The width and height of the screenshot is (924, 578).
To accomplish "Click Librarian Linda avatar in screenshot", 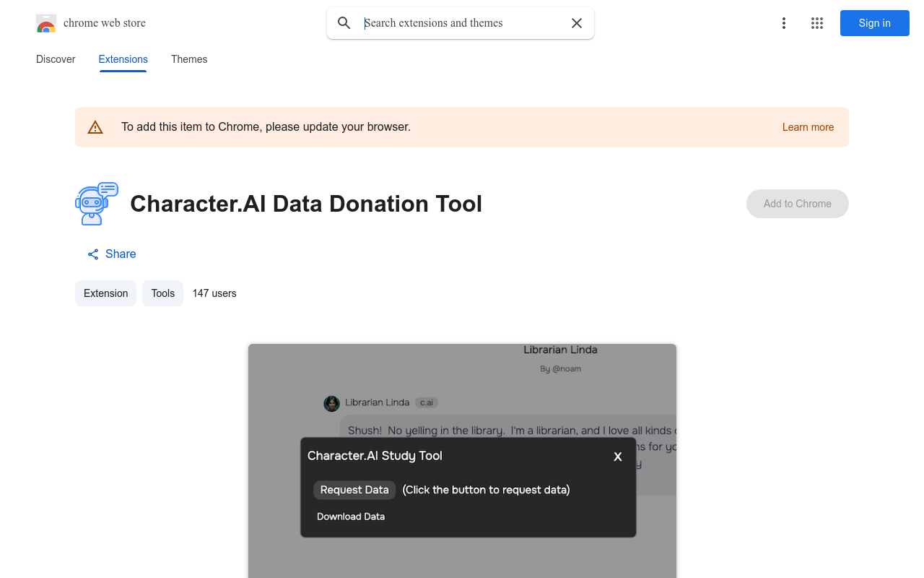I will click(331, 403).
